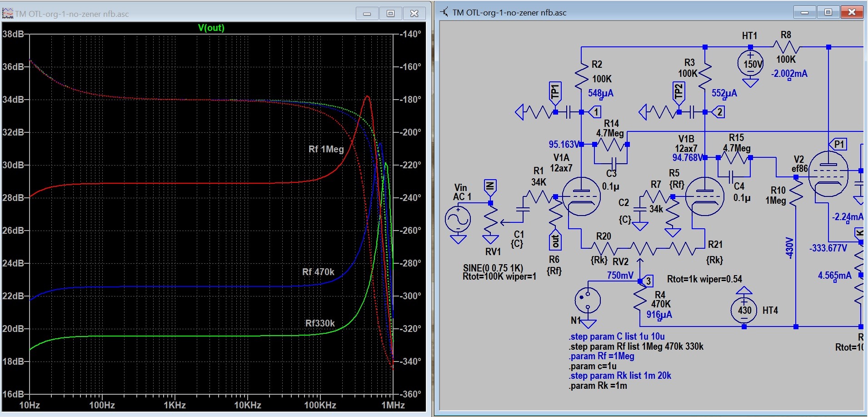The width and height of the screenshot is (868, 417).
Task: Click the 94.768V node voltage label
Action: (x=687, y=158)
